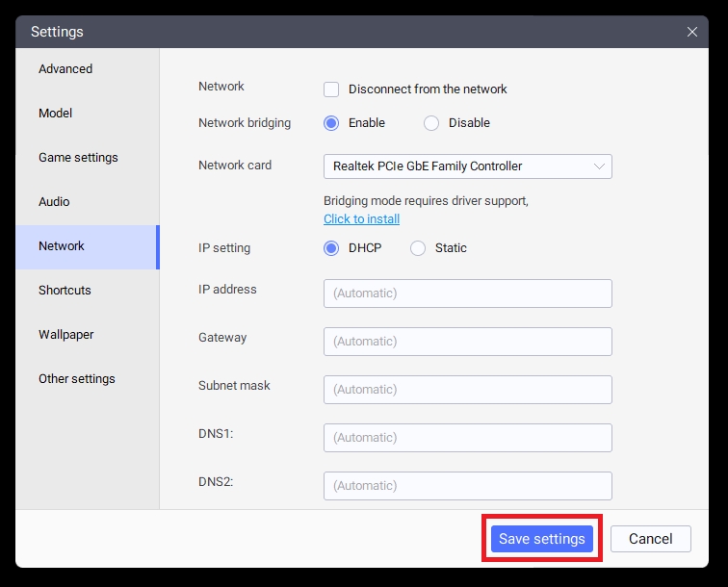The width and height of the screenshot is (728, 587).
Task: Go to Game settings section
Action: coord(78,158)
